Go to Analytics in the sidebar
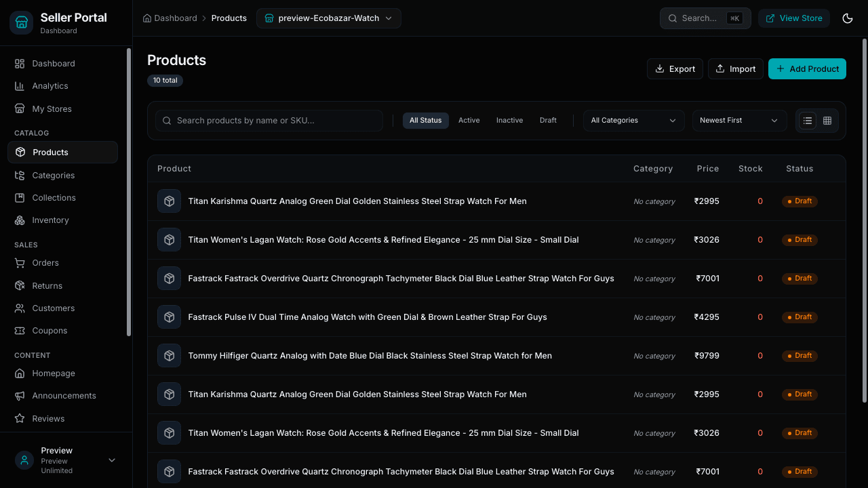Image resolution: width=868 pixels, height=488 pixels. (x=63, y=86)
